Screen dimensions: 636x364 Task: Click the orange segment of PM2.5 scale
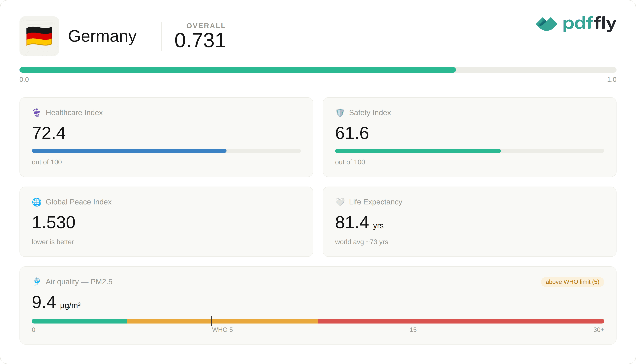pyautogui.click(x=223, y=321)
